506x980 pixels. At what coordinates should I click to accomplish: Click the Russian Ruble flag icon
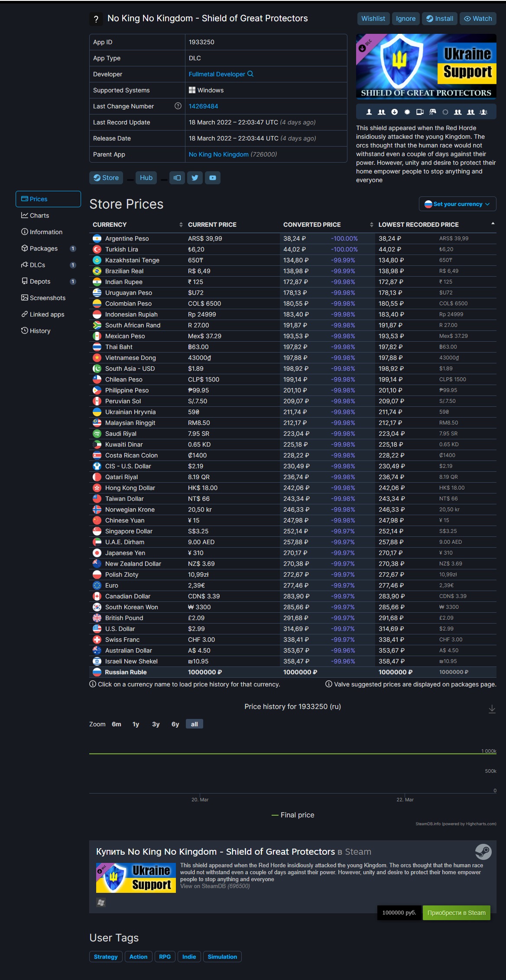[x=97, y=672]
